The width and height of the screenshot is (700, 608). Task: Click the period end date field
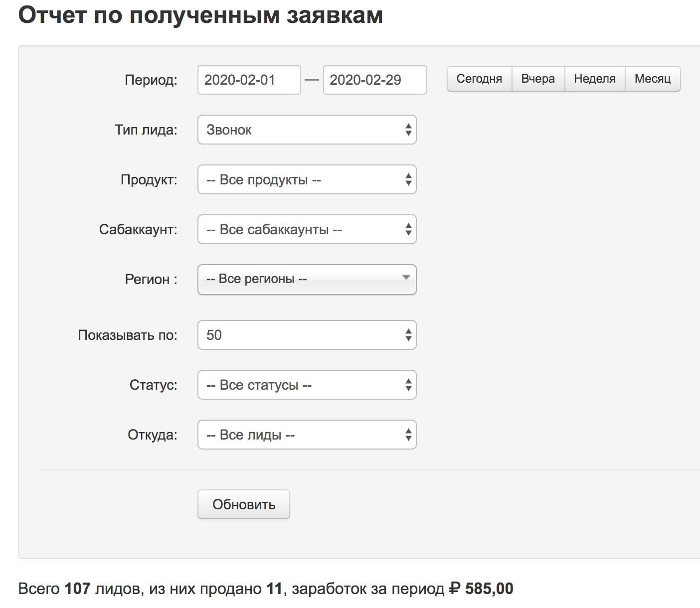click(374, 80)
